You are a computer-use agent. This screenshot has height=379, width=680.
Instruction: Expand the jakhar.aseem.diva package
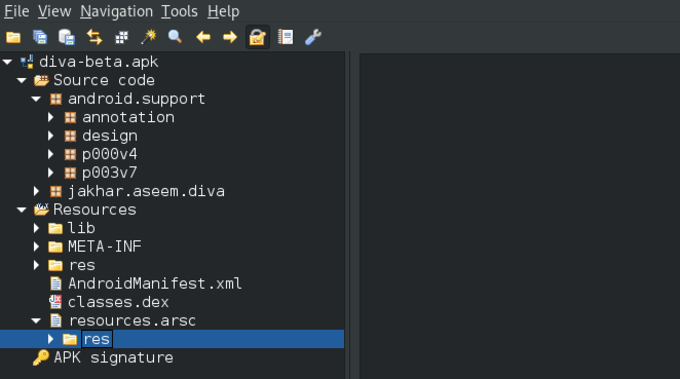[36, 191]
